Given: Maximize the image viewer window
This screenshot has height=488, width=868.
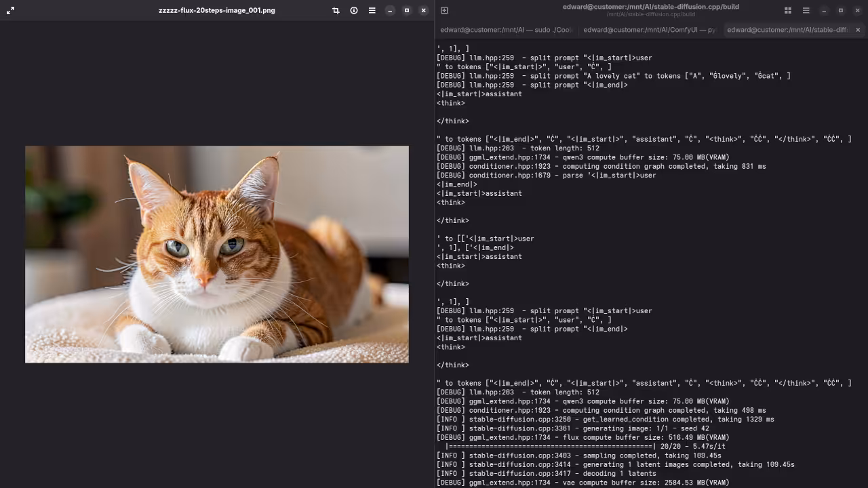Looking at the screenshot, I should click(x=407, y=10).
